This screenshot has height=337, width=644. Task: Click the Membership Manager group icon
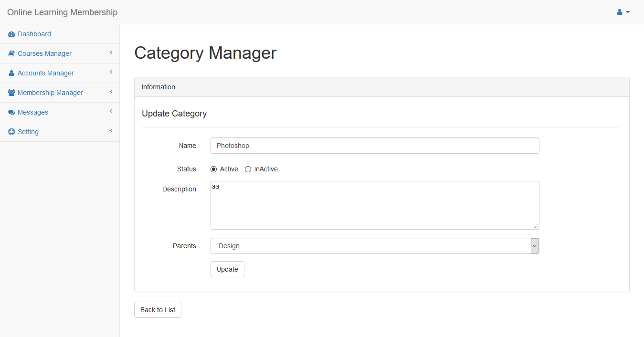(11, 93)
